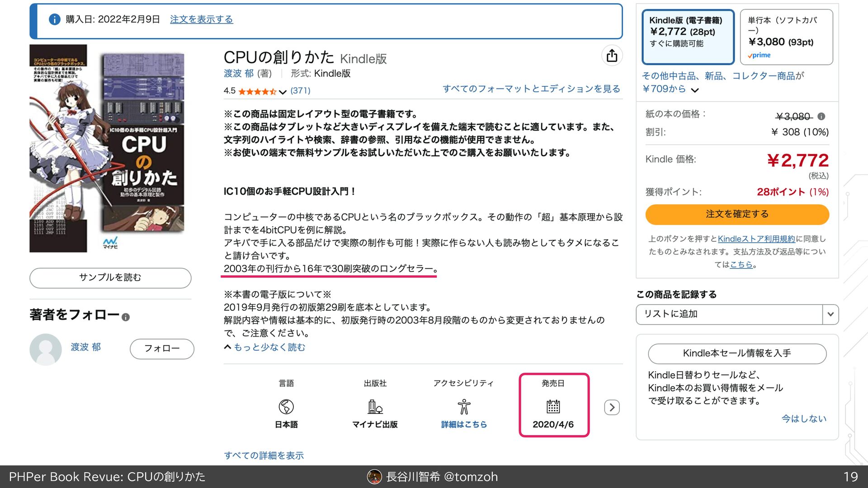This screenshot has width=868, height=488.
Task: Expand the star rating breakdown chevron
Action: pos(283,92)
